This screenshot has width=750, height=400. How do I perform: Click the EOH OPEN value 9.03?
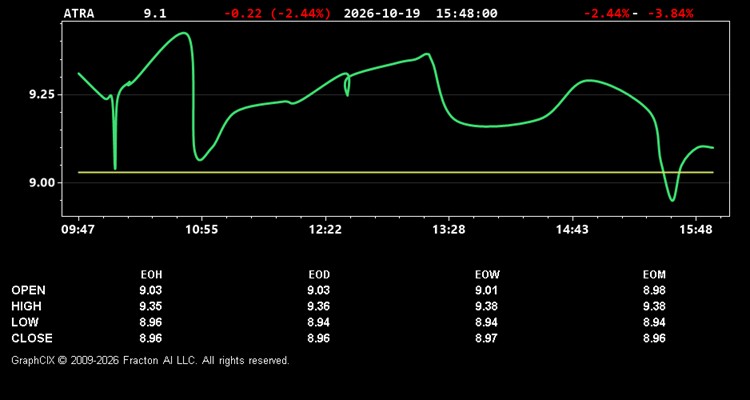point(151,290)
